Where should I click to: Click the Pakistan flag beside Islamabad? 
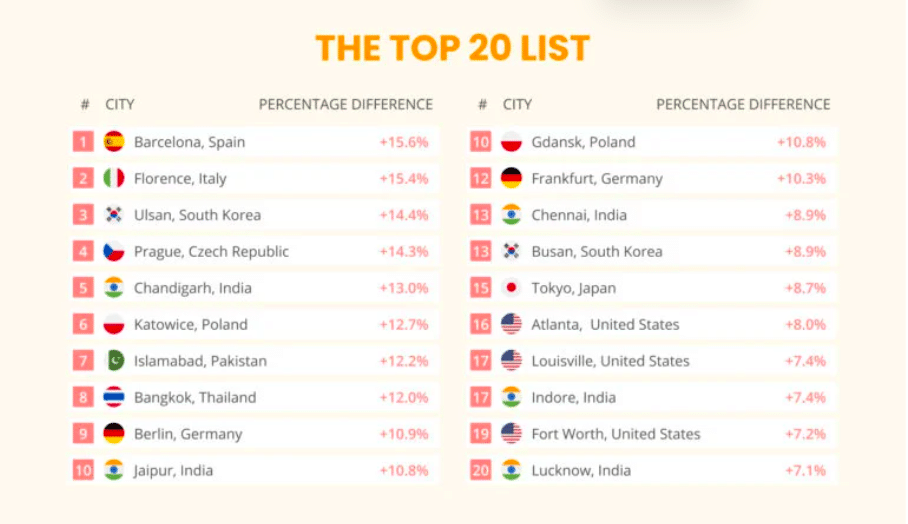click(x=114, y=361)
